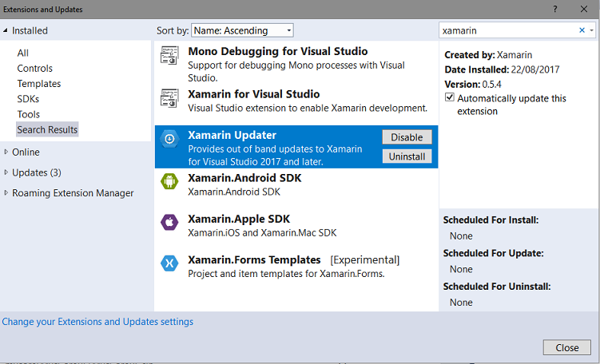
Task: Close the dialog with the title bar X
Action: pyautogui.click(x=584, y=9)
